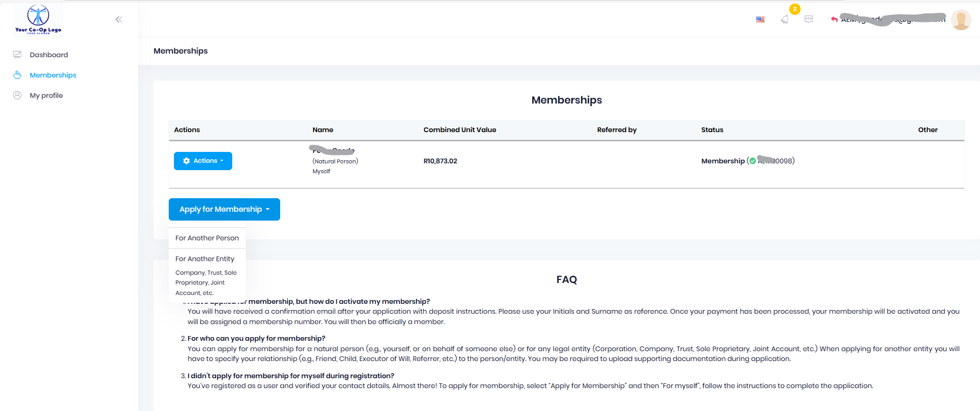
Task: Click the R10,873.02 value cell
Action: point(441,161)
